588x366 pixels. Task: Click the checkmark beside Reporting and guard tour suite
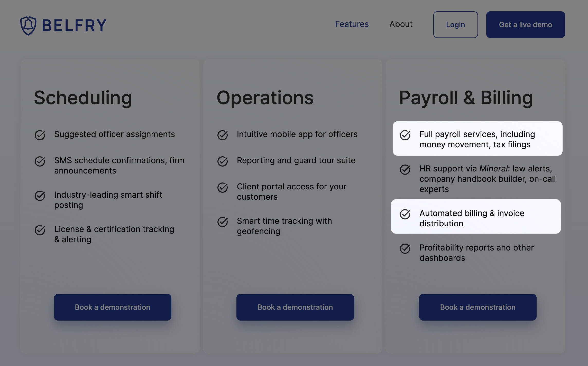point(223,161)
